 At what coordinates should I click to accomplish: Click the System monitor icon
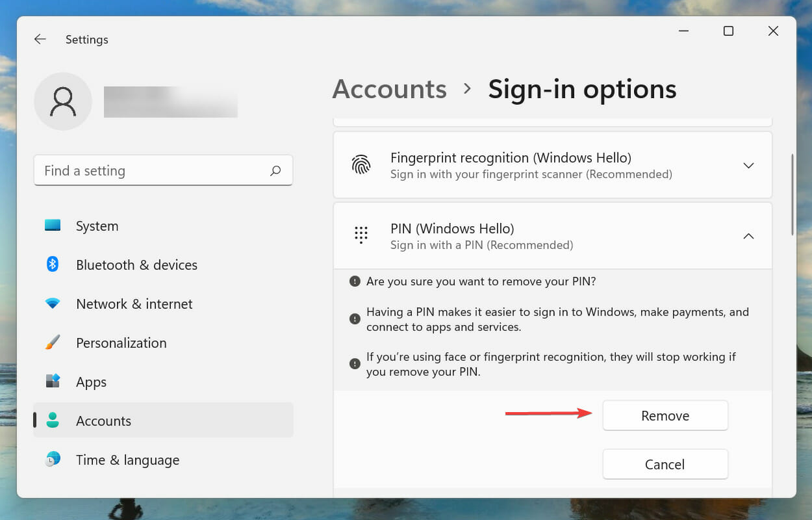53,226
